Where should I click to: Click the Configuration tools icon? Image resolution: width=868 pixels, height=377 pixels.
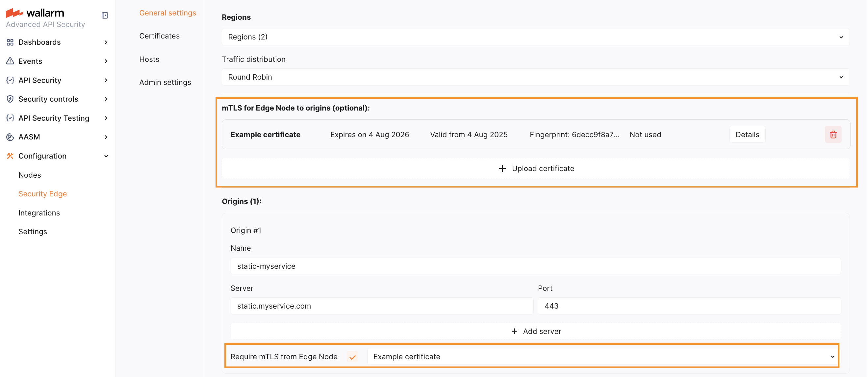pyautogui.click(x=10, y=156)
